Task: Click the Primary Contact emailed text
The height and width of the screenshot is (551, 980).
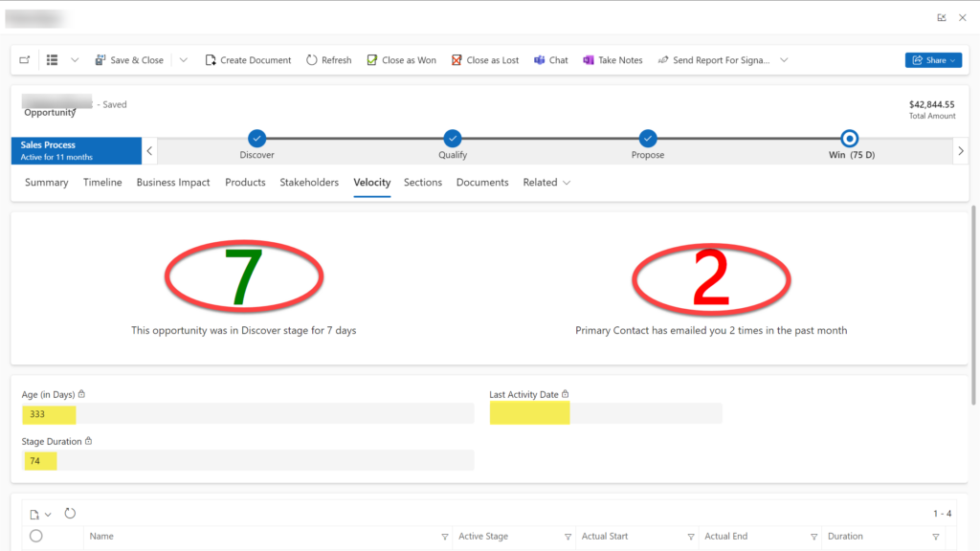Action: 711,330
